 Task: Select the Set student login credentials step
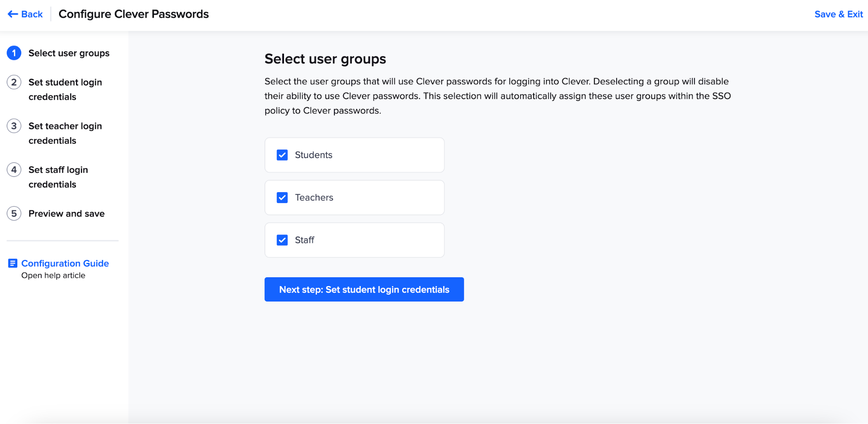[65, 89]
